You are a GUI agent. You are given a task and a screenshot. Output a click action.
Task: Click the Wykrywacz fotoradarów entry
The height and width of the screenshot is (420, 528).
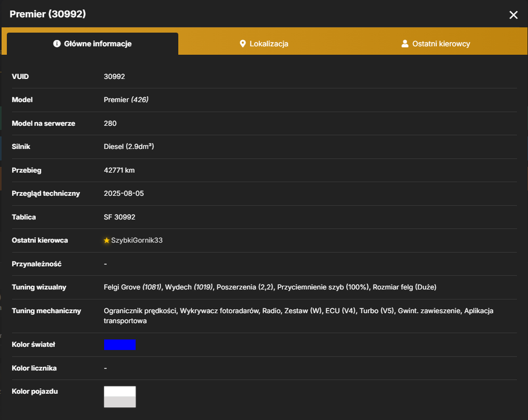click(x=219, y=311)
